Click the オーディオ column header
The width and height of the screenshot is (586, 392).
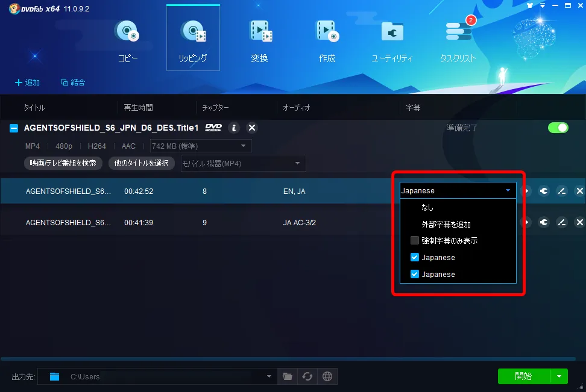coord(297,108)
